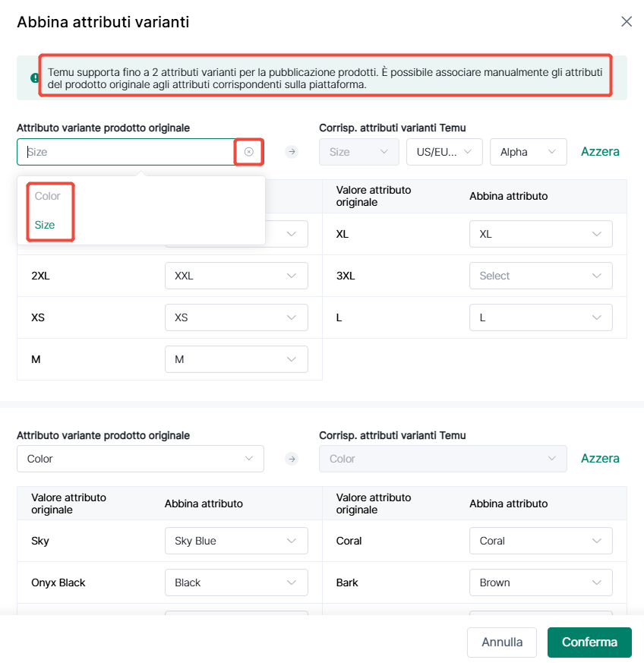The image size is (644, 663).
Task: Expand the 3XL Select matching dropdown
Action: [541, 276]
